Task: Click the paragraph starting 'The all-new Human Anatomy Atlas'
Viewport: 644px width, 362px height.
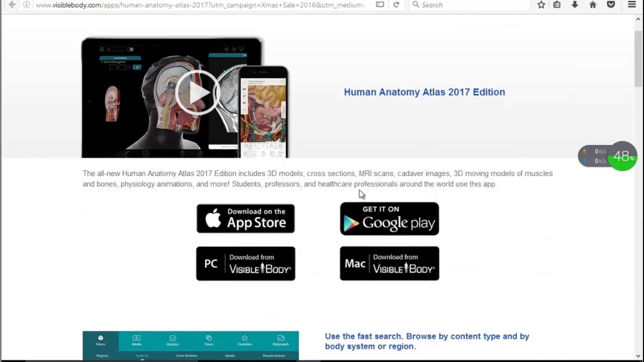Action: click(317, 178)
